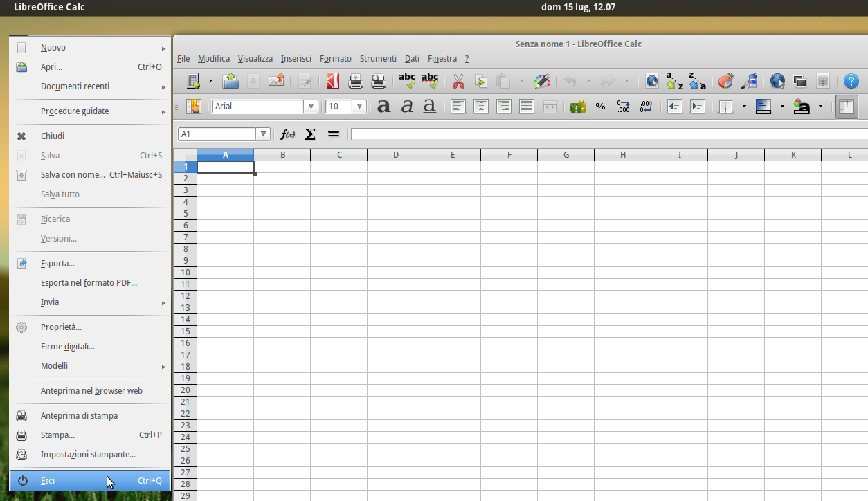The image size is (868, 501).
Task: Click the format paintbrush pencil icon
Action: pyautogui.click(x=542, y=81)
